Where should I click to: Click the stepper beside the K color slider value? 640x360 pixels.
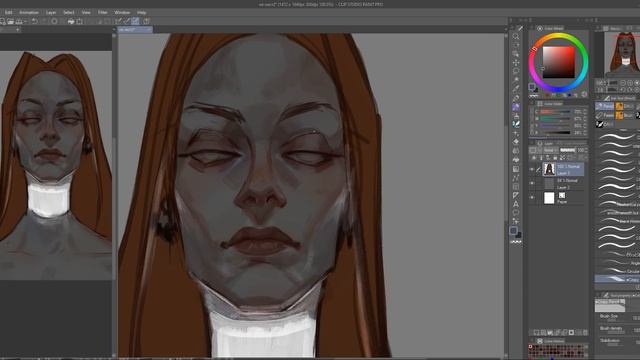point(585,132)
